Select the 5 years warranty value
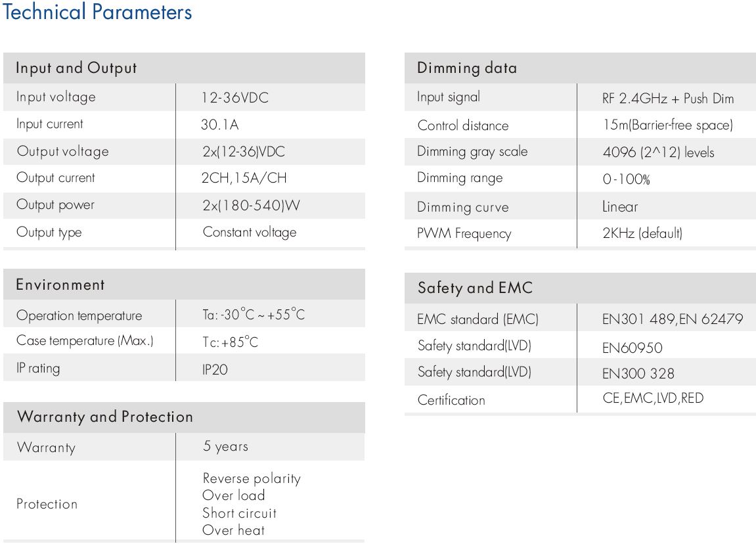 (225, 447)
